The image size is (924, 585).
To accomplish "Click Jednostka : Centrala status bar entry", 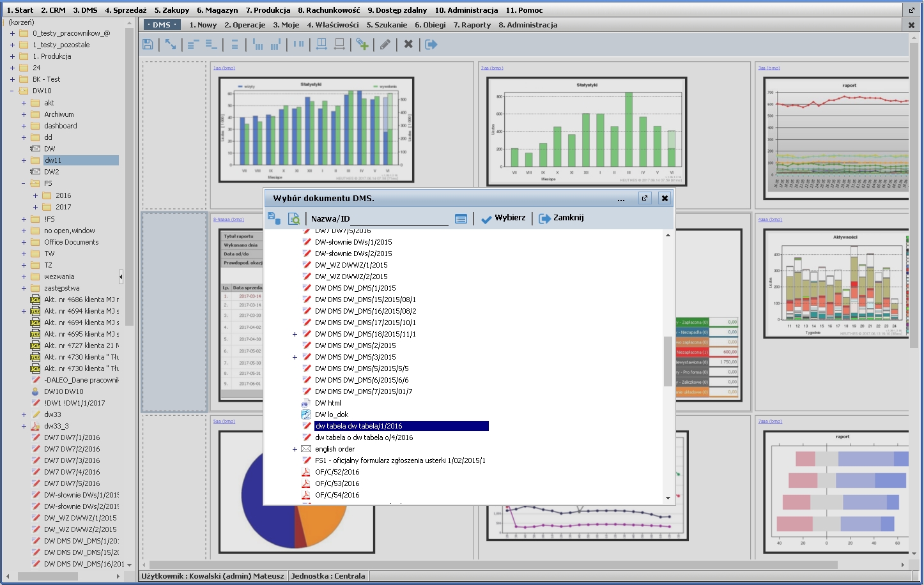I will tap(328, 575).
